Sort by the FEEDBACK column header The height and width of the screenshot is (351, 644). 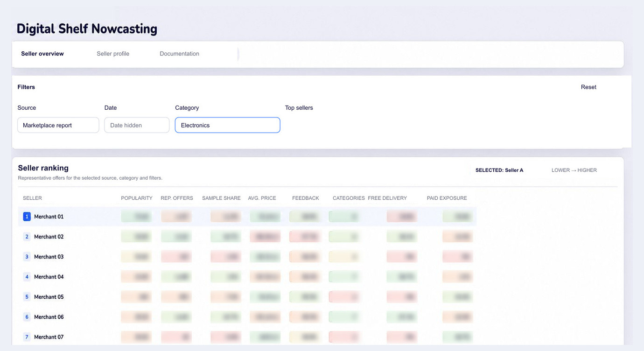point(306,198)
